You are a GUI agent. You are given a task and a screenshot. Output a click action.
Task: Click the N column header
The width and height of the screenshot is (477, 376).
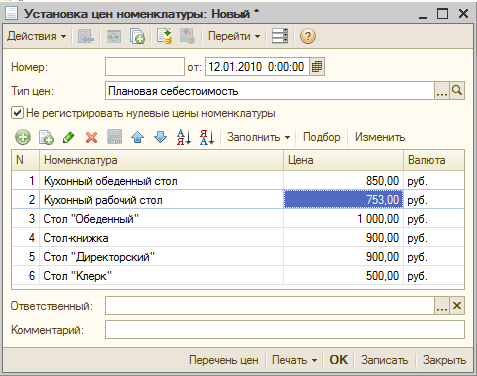pyautogui.click(x=25, y=160)
